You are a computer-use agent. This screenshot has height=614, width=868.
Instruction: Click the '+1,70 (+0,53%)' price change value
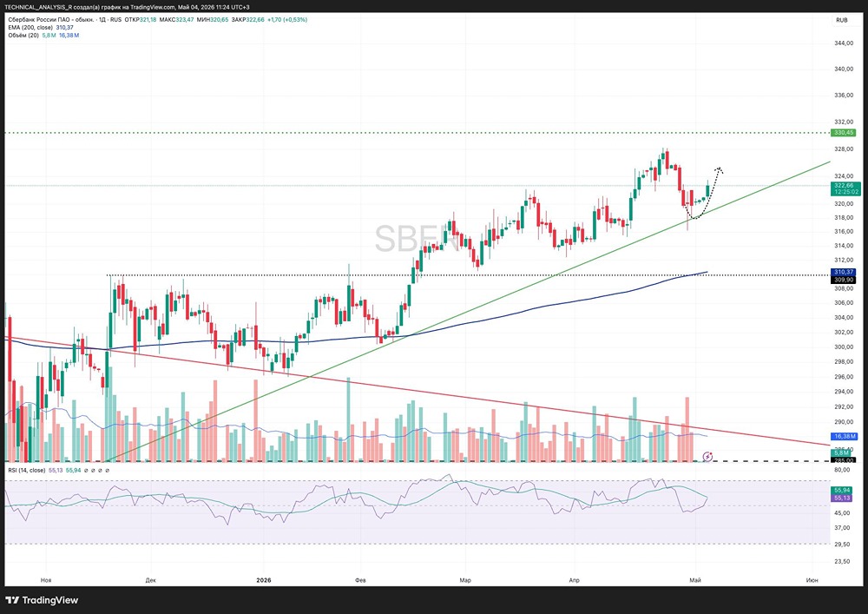tap(287, 20)
